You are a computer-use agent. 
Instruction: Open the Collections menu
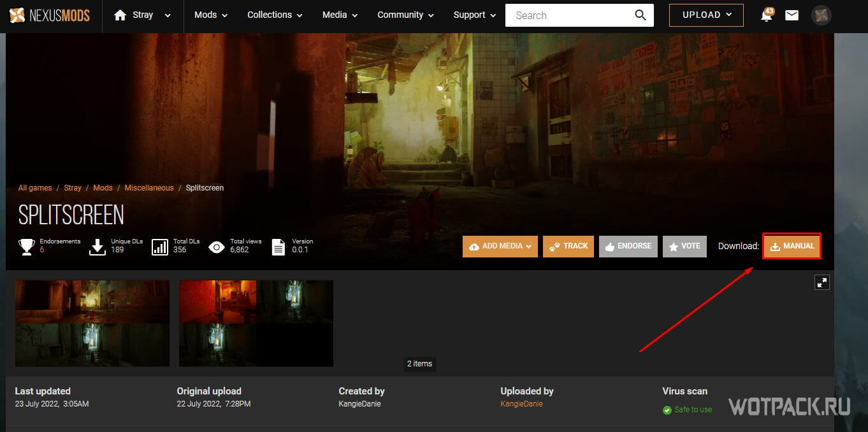[x=275, y=15]
